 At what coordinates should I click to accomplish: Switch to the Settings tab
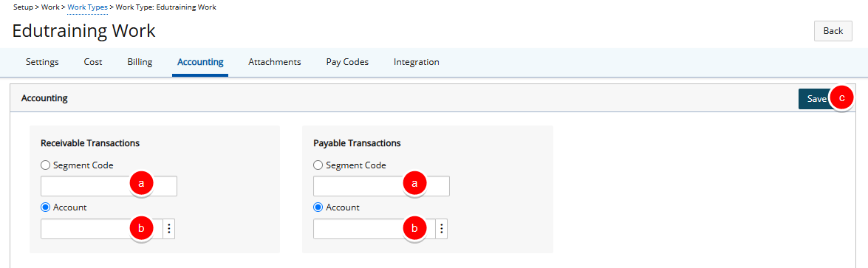(42, 62)
